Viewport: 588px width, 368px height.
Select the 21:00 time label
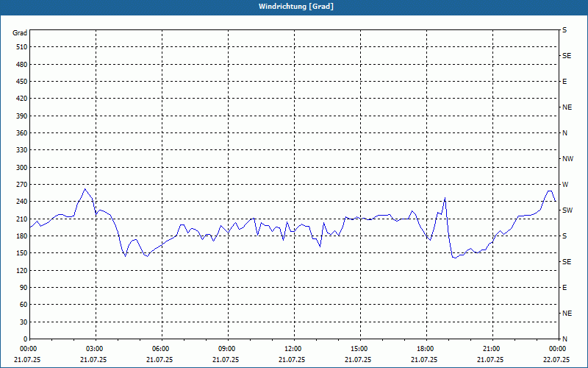click(x=492, y=349)
